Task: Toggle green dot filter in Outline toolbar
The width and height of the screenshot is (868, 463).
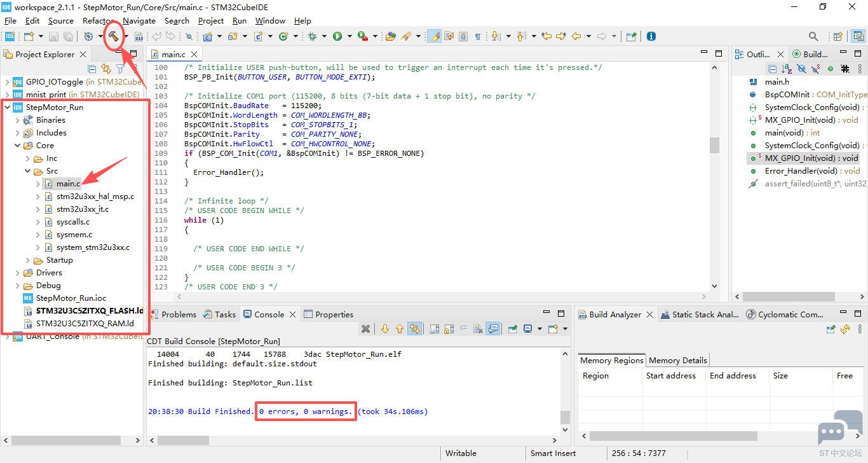Action: point(831,69)
